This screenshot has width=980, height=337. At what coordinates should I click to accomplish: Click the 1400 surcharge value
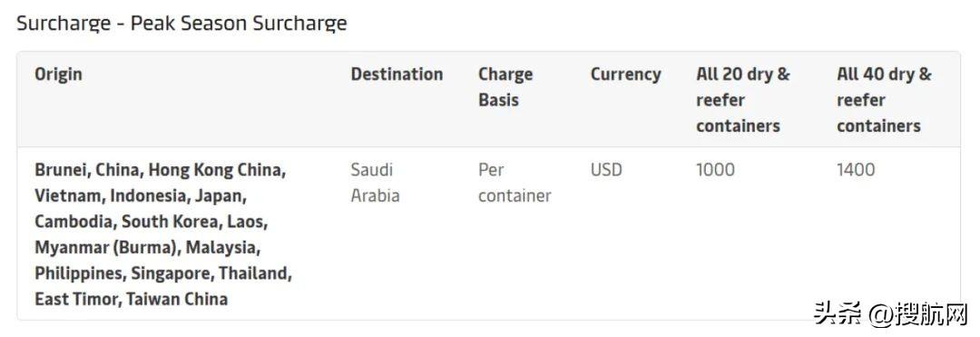856,170
